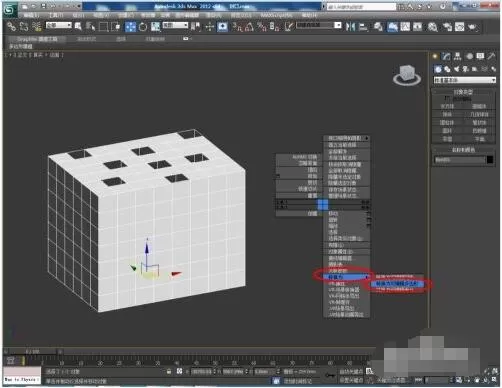This screenshot has height=388, width=502.
Task: Toggle Angle Snap
Action: [249, 27]
